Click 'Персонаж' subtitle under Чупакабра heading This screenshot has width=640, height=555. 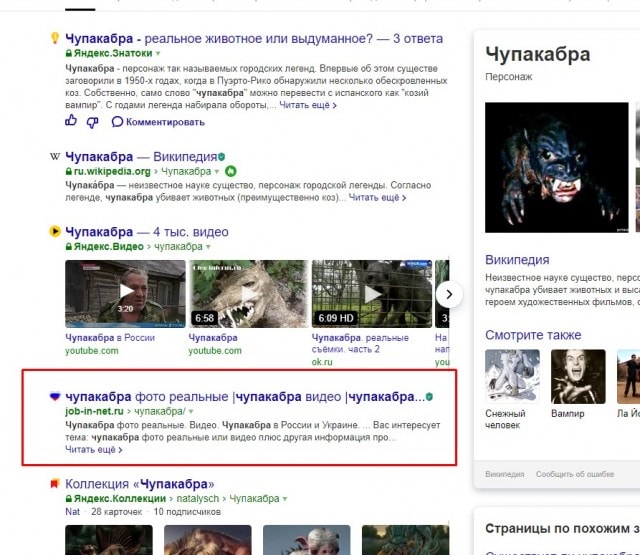click(x=509, y=77)
